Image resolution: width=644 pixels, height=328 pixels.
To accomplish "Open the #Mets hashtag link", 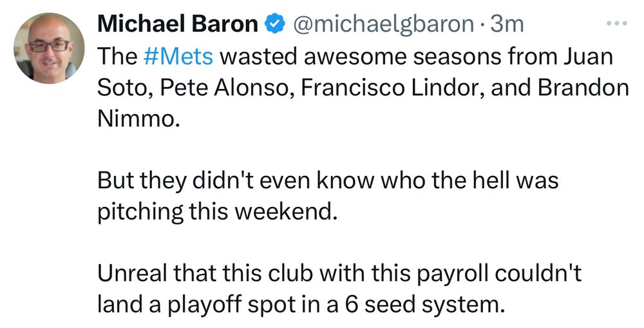I will coord(179,56).
